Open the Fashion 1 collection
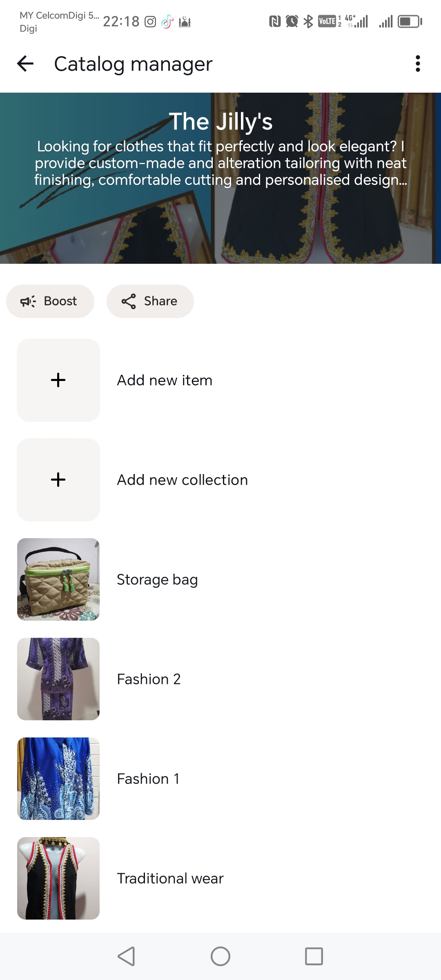 (x=148, y=779)
